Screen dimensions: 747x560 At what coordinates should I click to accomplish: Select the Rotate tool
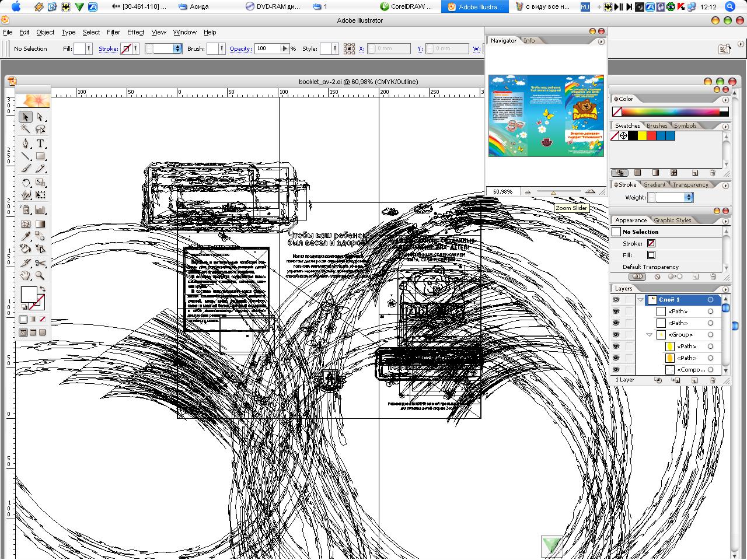[26, 183]
